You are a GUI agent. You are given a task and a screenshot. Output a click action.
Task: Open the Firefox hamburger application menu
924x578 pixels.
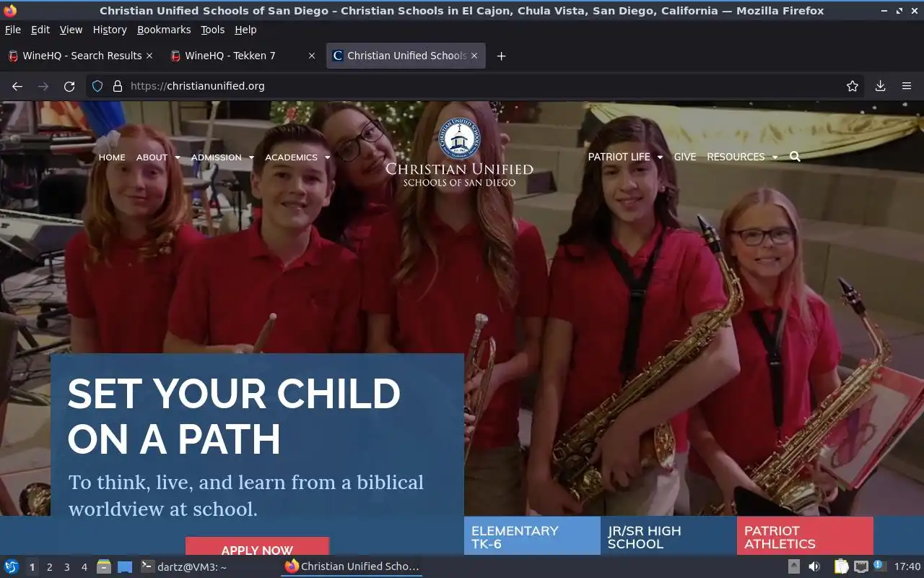coord(907,86)
